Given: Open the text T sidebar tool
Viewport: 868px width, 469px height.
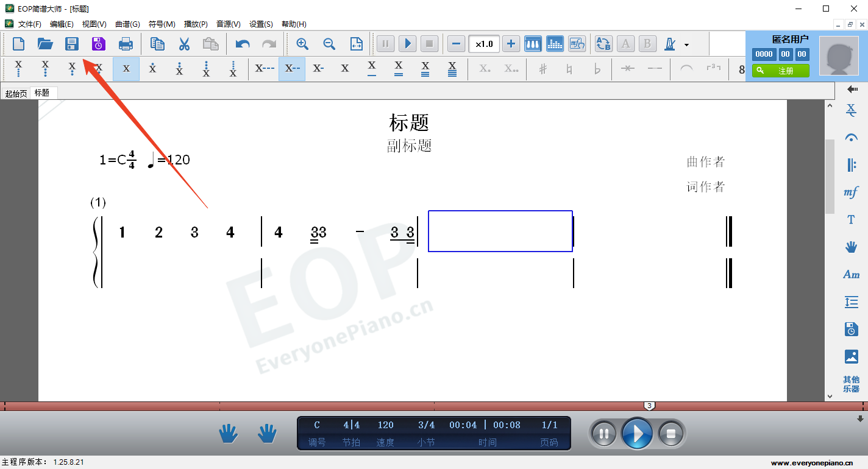Looking at the screenshot, I should (x=852, y=220).
